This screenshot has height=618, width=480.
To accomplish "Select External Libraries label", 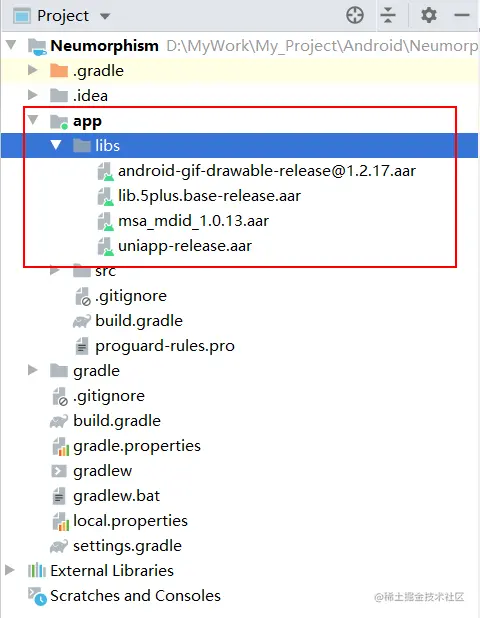I will pos(112,570).
